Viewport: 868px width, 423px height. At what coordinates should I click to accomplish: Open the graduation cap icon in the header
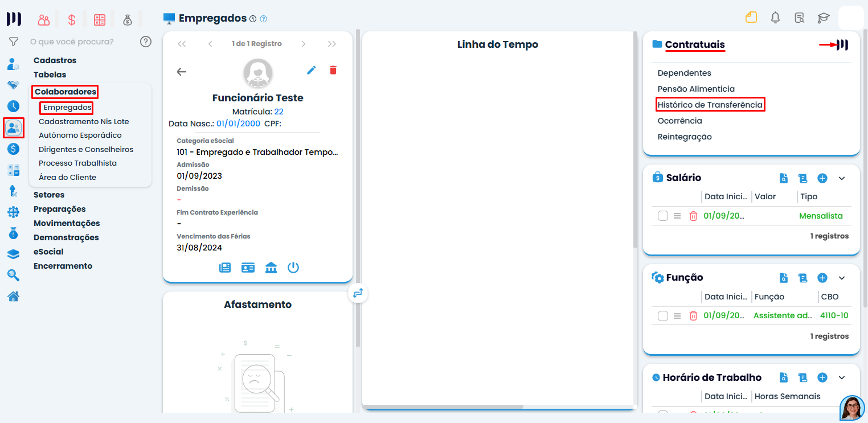[x=824, y=18]
